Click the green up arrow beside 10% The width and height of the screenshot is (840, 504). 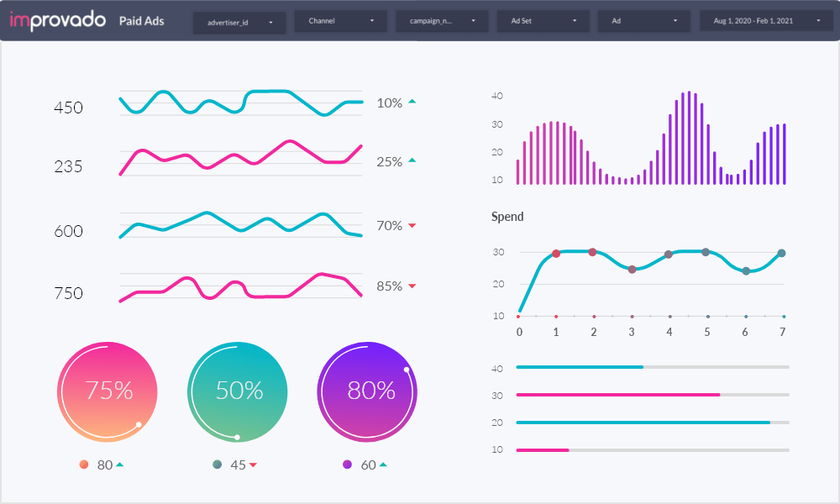click(412, 102)
